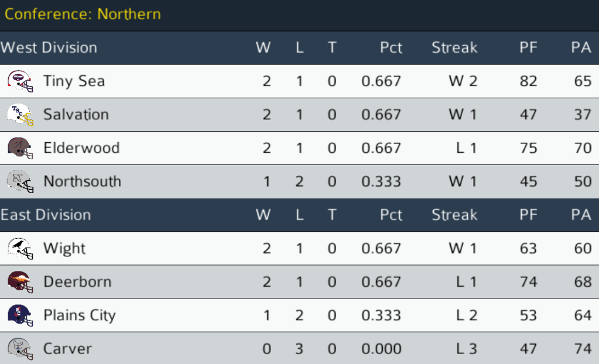Image resolution: width=599 pixels, height=364 pixels.
Task: Click the East Division section header
Action: (x=46, y=215)
